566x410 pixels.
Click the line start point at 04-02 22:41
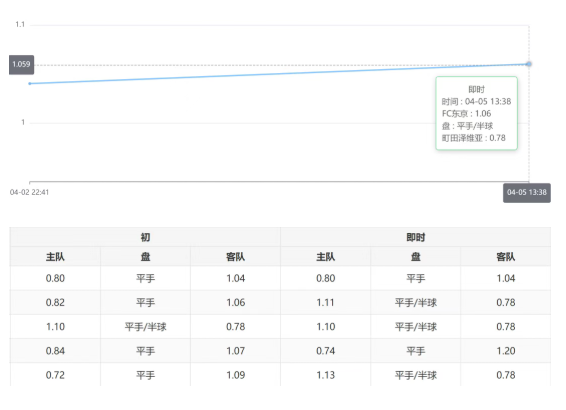coord(30,84)
